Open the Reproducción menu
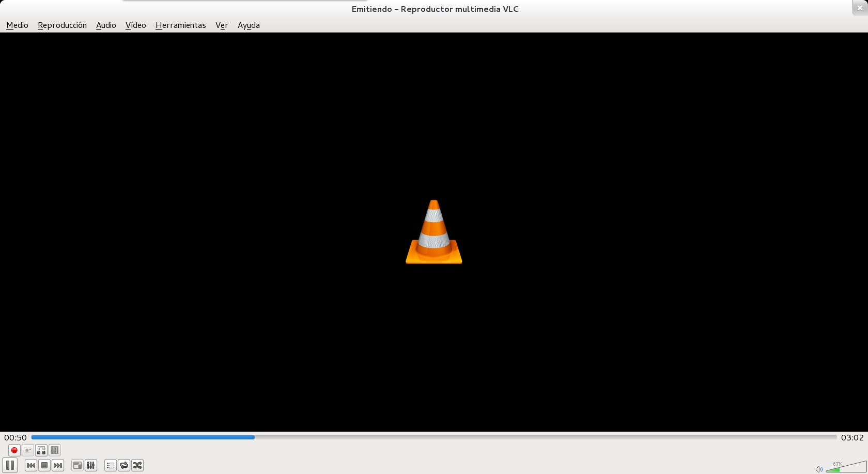The image size is (868, 474). coord(62,25)
